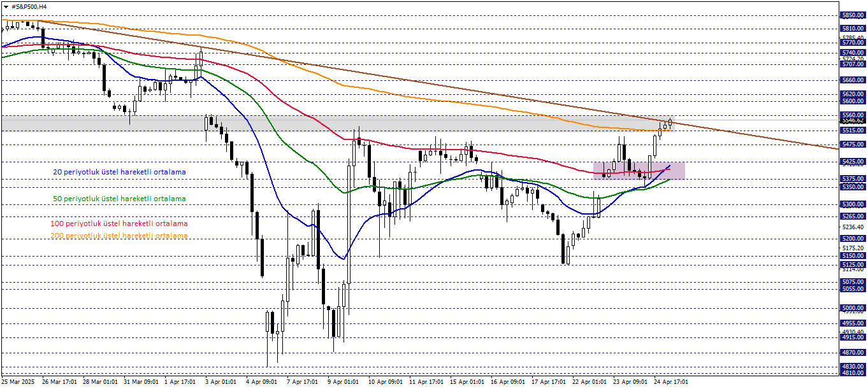This screenshot has width=868, height=389.
Task: Click the 5707.00 price level label
Action: tap(853, 64)
